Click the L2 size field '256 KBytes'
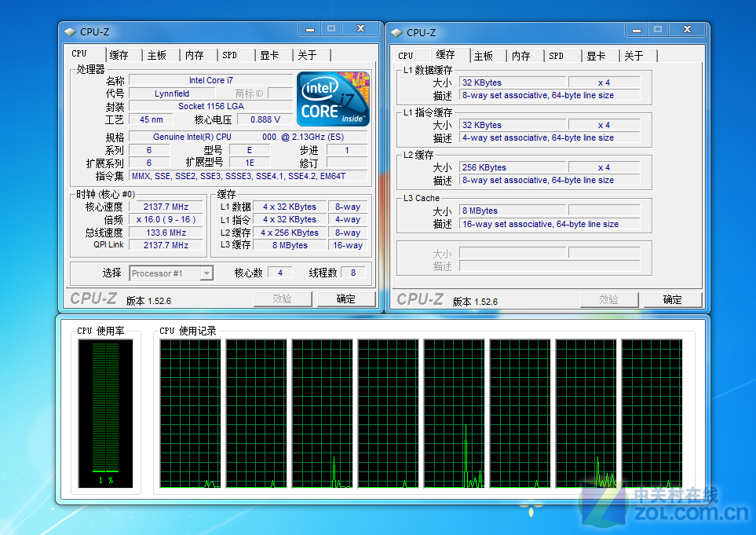756x535 pixels. (513, 167)
